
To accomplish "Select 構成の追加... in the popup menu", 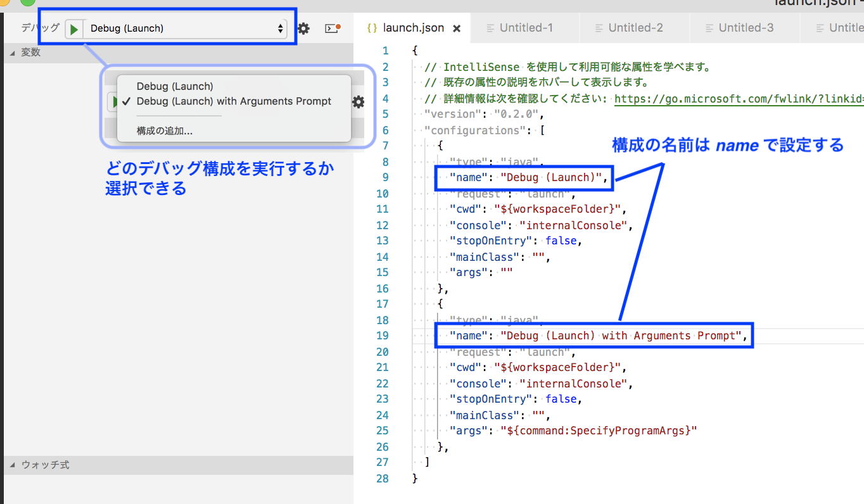I will (x=165, y=131).
